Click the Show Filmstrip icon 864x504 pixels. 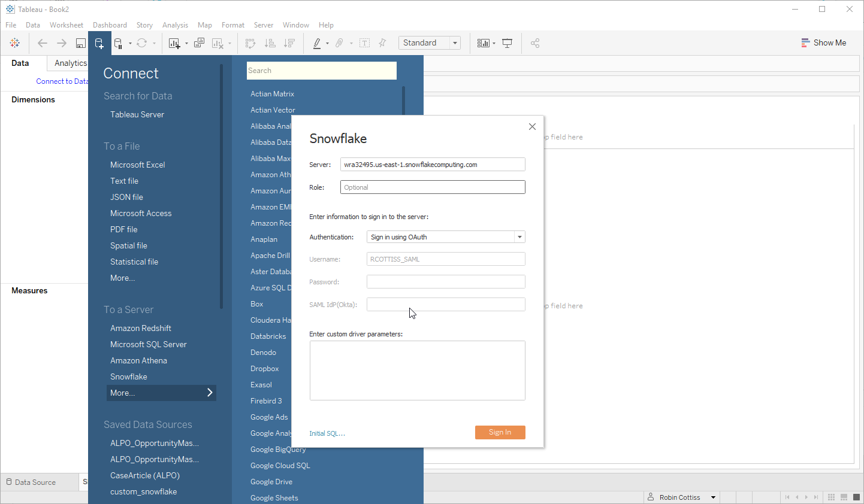point(844,497)
